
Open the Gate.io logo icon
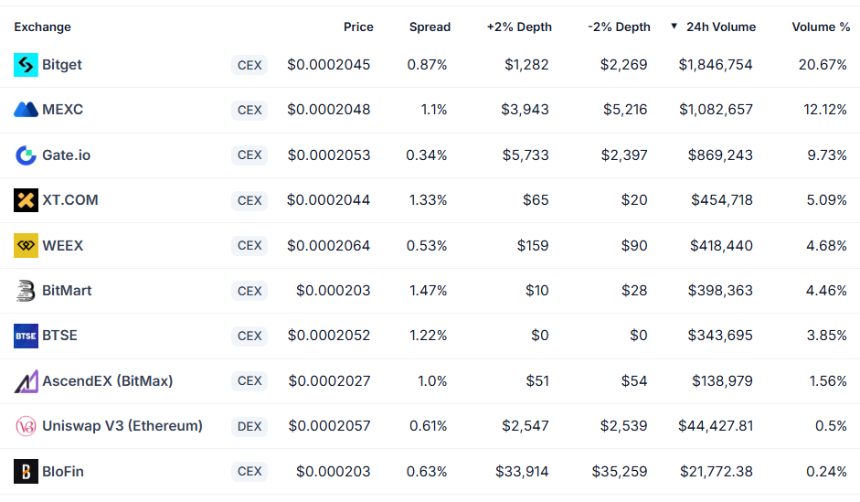click(26, 155)
